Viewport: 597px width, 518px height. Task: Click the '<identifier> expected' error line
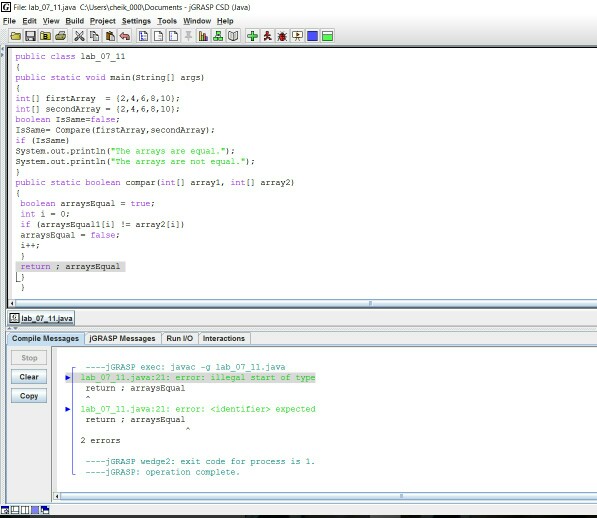[198, 409]
